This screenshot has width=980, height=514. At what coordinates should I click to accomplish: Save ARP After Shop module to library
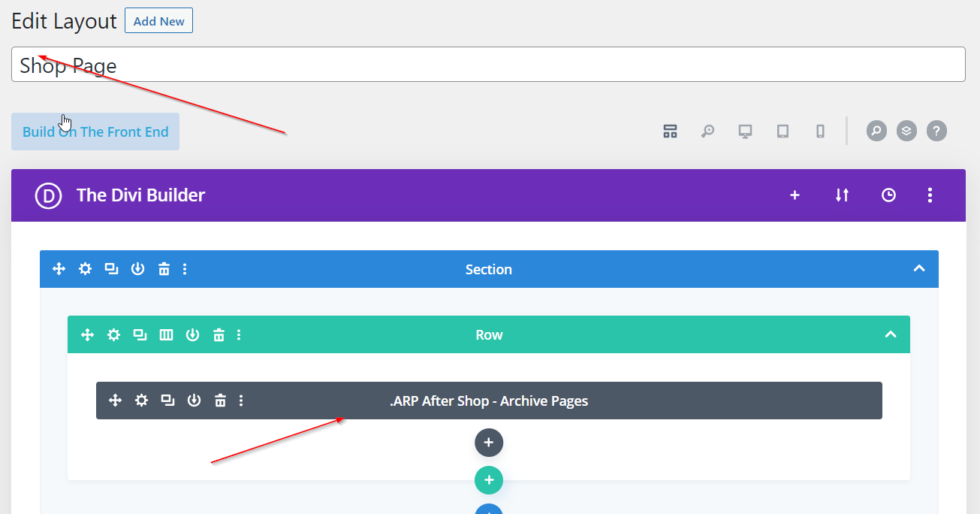click(x=194, y=401)
